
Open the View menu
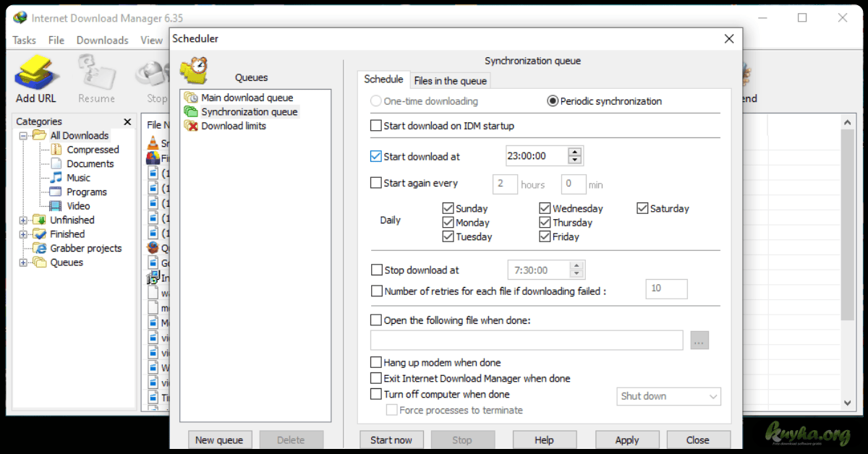pyautogui.click(x=151, y=40)
